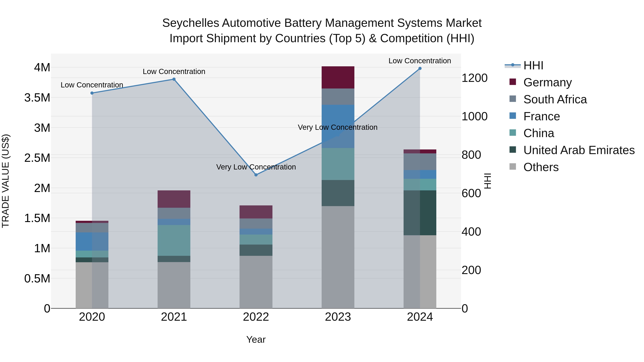The image size is (644, 362).
Task: Click the South Africa segment of 2024 bar
Action: [x=420, y=162]
